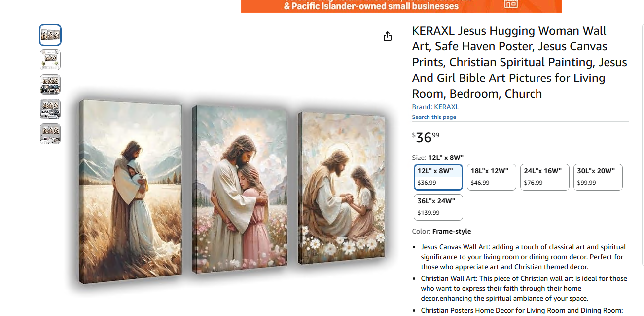
Task: Choose the 12L" x 8W" size option
Action: point(438,177)
